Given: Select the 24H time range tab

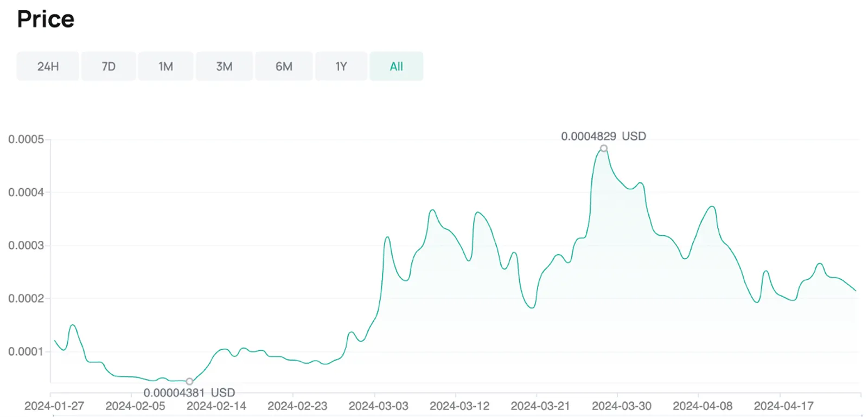Looking at the screenshot, I should pos(48,66).
